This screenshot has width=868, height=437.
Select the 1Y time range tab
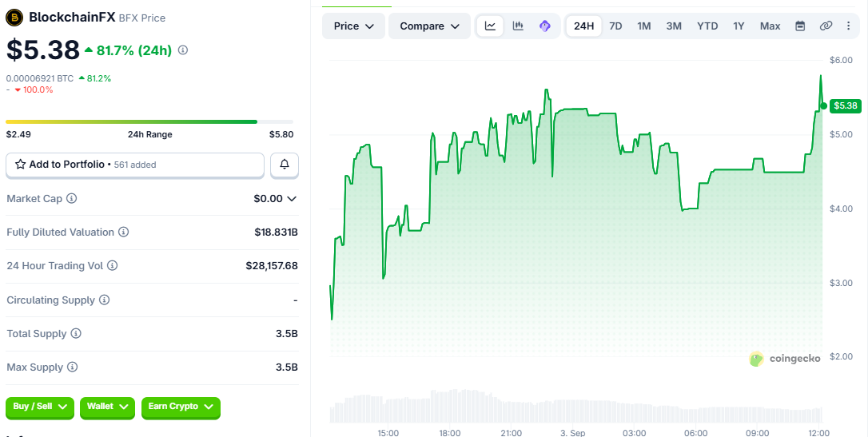739,26
